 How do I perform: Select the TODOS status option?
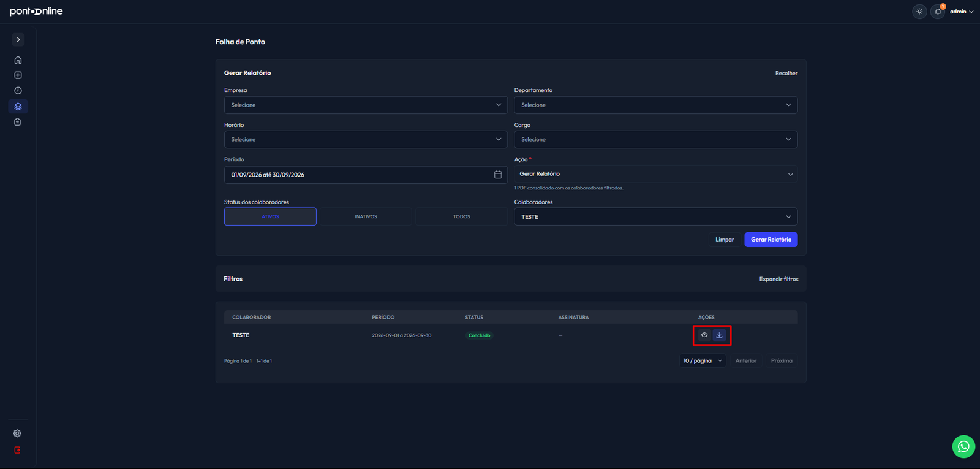click(x=461, y=216)
